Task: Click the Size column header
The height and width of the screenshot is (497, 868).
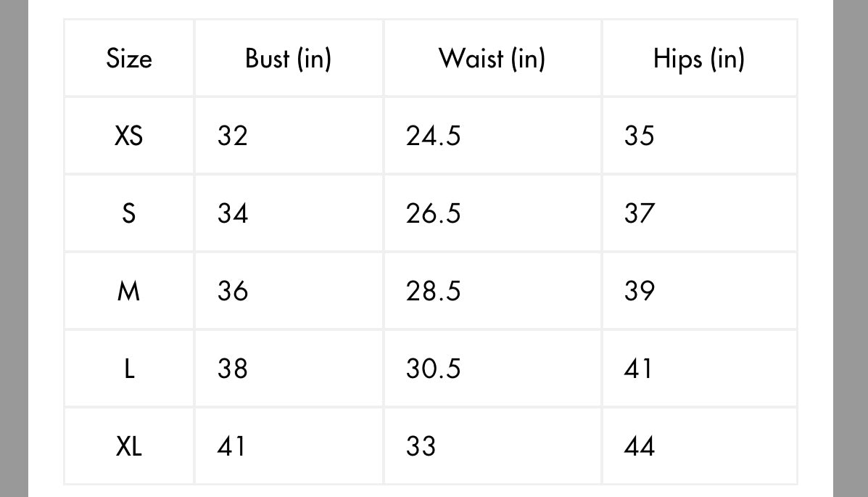Action: (x=129, y=58)
